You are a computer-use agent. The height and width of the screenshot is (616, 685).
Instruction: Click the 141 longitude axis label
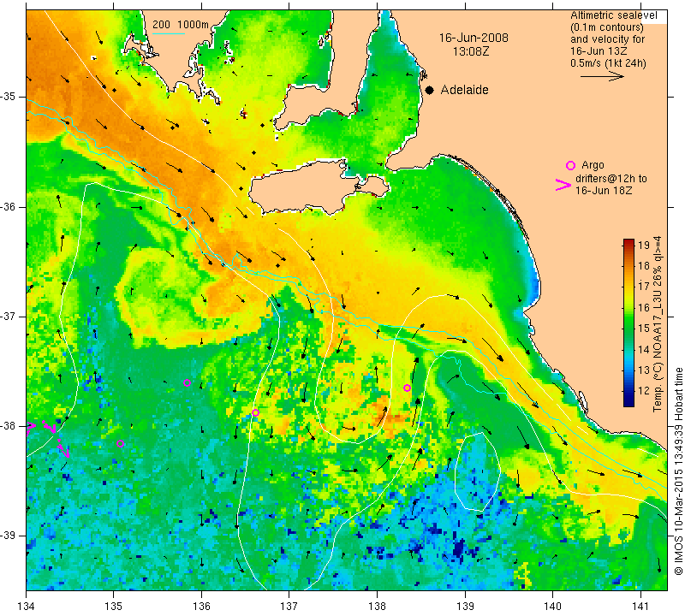pyautogui.click(x=640, y=607)
